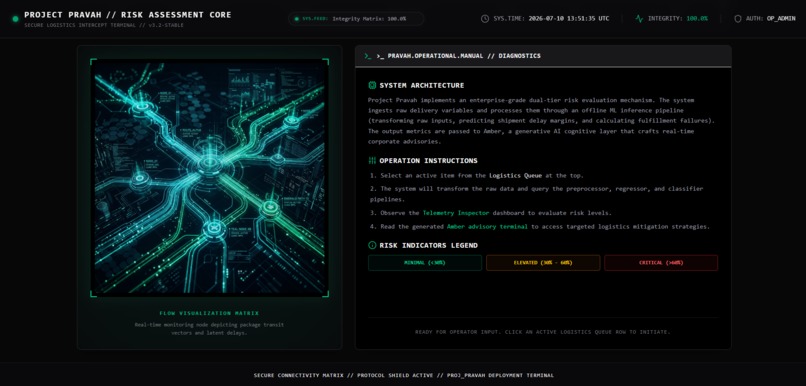The image size is (806, 386).
Task: Click the Project Pravah // Risk Assessment Core title
Action: tap(127, 15)
